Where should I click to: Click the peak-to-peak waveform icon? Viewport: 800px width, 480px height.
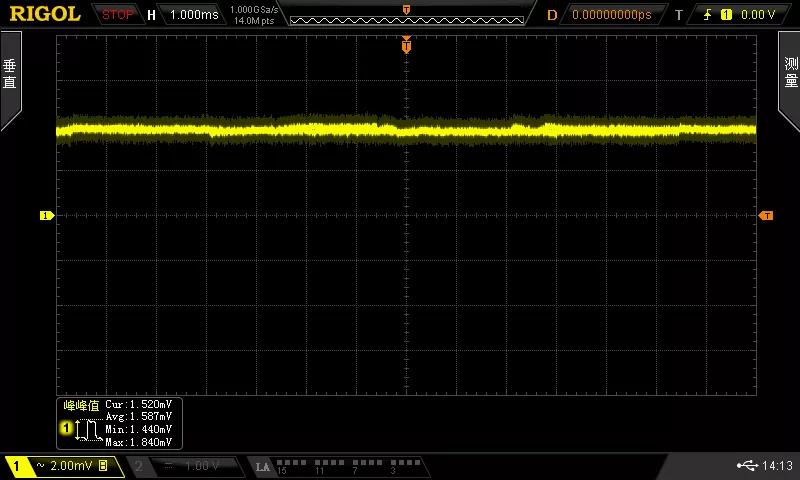[89, 430]
